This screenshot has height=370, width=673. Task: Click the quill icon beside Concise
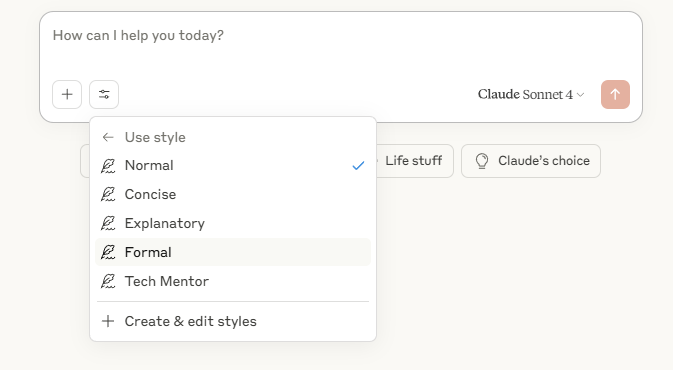coord(108,194)
